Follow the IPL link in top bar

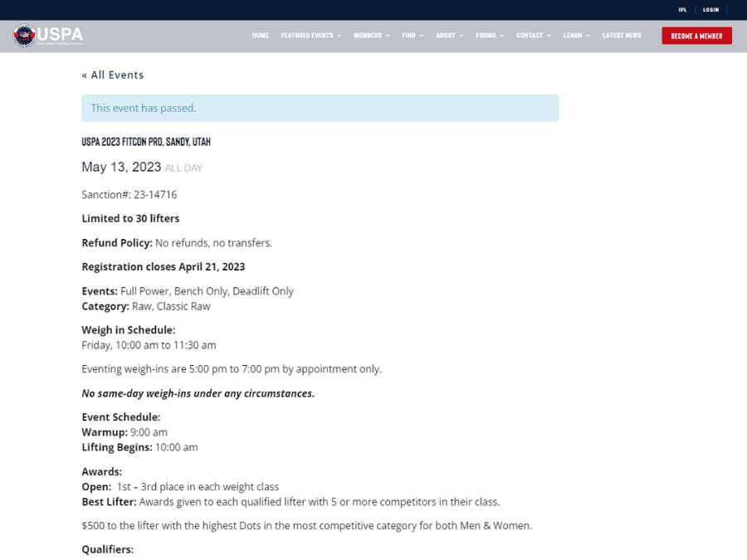point(682,9)
